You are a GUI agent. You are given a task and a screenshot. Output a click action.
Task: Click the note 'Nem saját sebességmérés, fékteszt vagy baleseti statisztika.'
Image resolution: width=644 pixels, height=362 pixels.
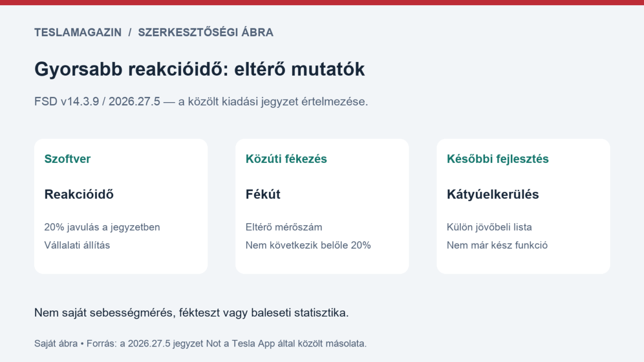tap(191, 312)
